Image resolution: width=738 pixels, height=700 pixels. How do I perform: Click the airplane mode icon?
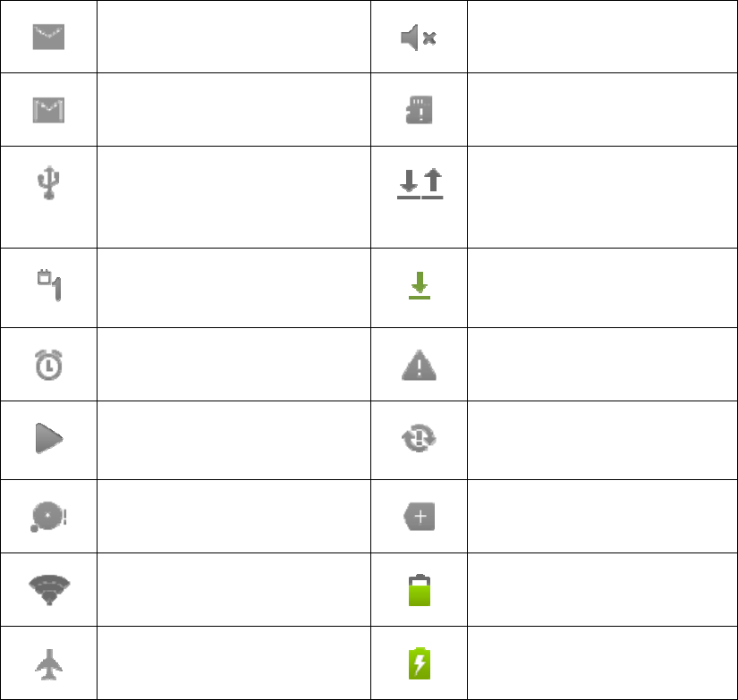[49, 664]
